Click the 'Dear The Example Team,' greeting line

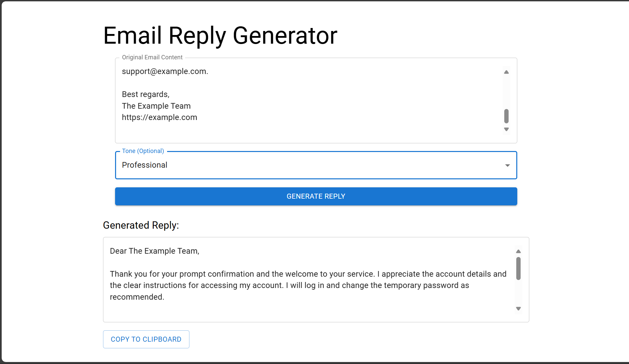coord(154,251)
